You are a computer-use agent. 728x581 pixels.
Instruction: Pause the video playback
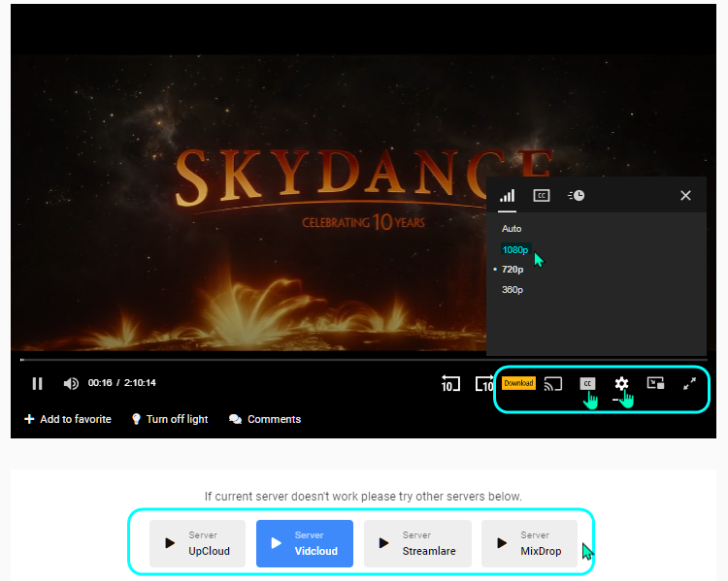pos(38,383)
